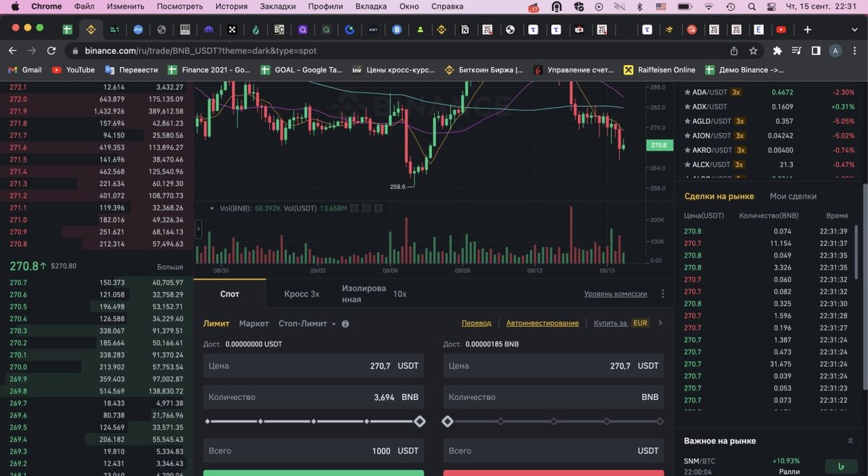868x476 pixels.
Task: Open volume indicator settings icon
Action: 366,208
